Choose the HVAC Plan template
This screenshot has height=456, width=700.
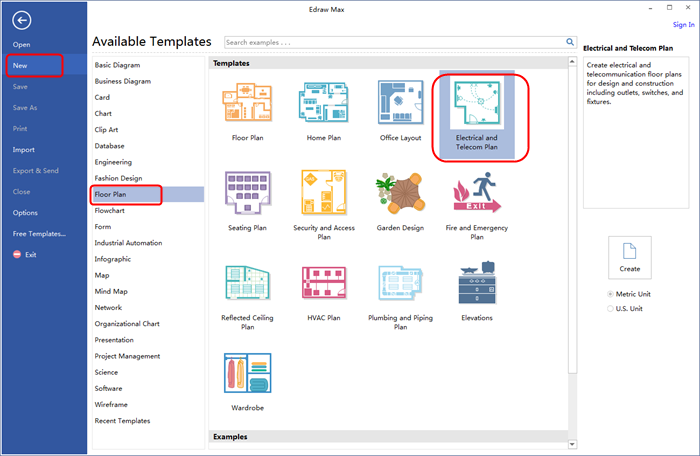tap(324, 283)
